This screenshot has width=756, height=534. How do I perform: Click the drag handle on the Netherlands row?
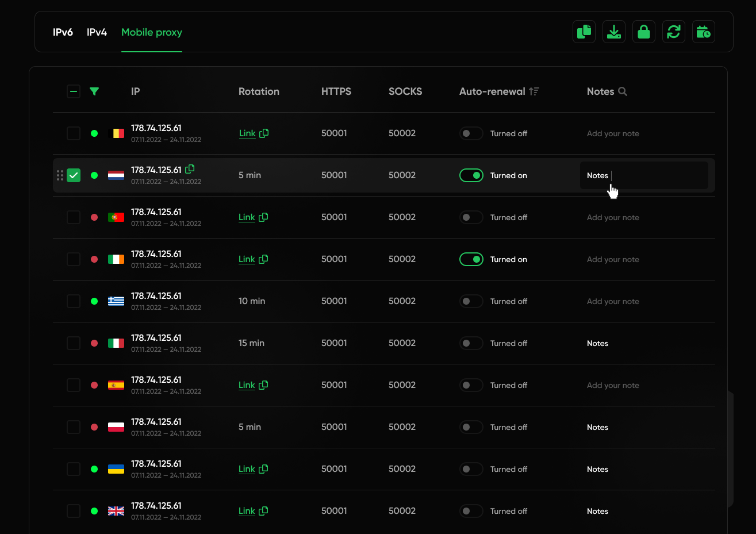pos(60,175)
